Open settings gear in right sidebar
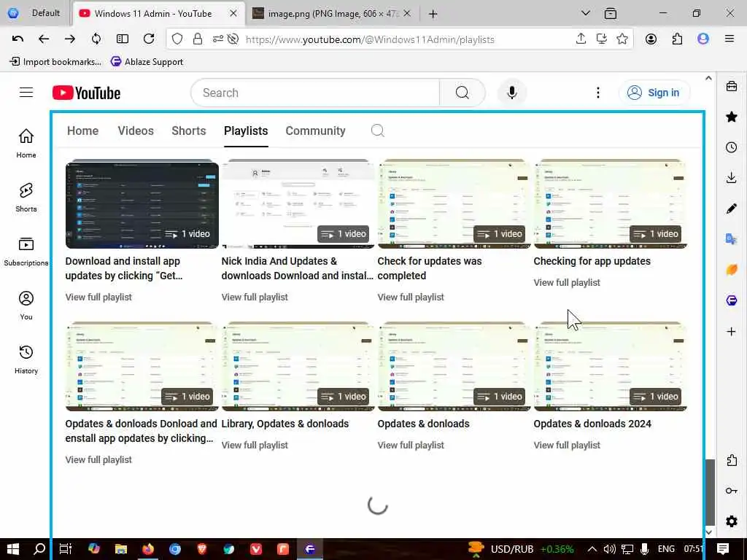747x560 pixels. [x=732, y=521]
